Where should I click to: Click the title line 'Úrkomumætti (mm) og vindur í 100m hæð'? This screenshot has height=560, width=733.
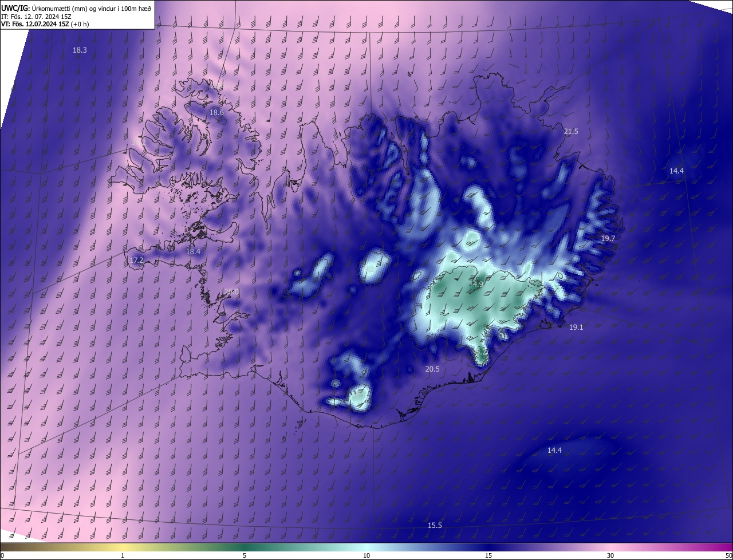[92, 8]
